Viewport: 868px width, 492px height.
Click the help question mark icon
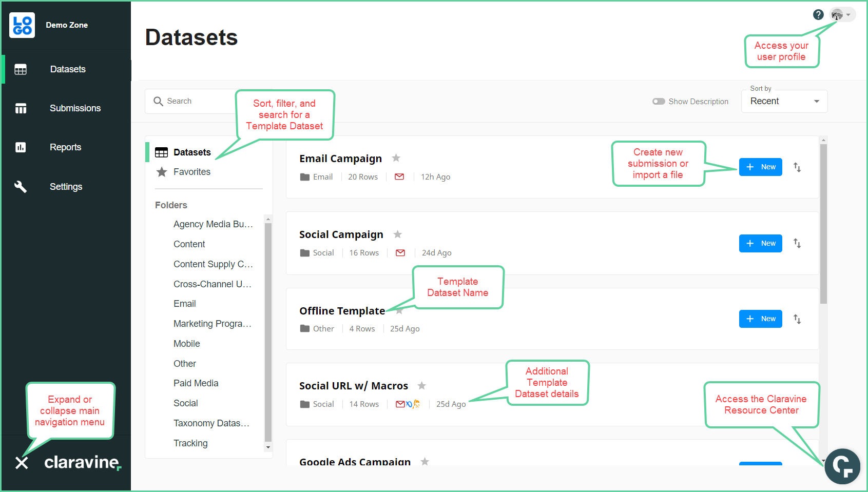[x=818, y=15]
